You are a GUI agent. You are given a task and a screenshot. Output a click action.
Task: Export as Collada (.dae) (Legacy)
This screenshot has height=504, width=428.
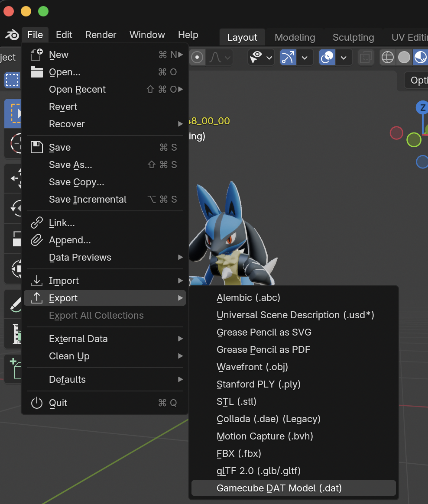(294, 419)
